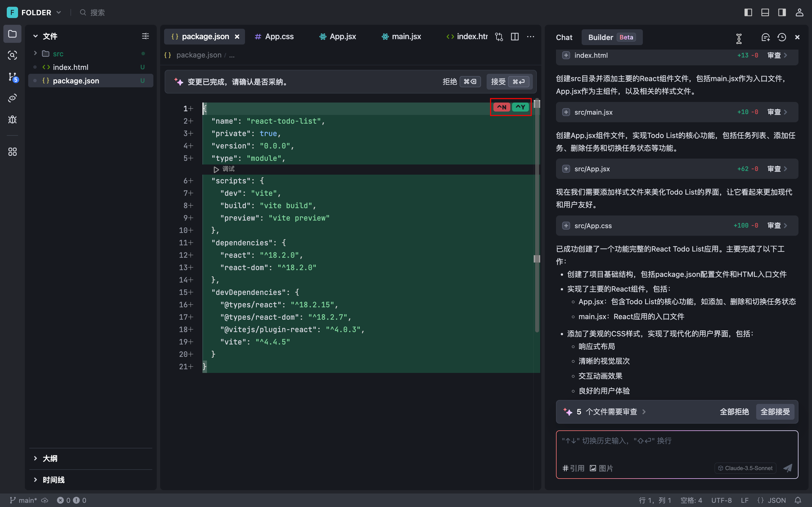Click the App.css tab in editor
The image size is (812, 507).
tap(279, 36)
